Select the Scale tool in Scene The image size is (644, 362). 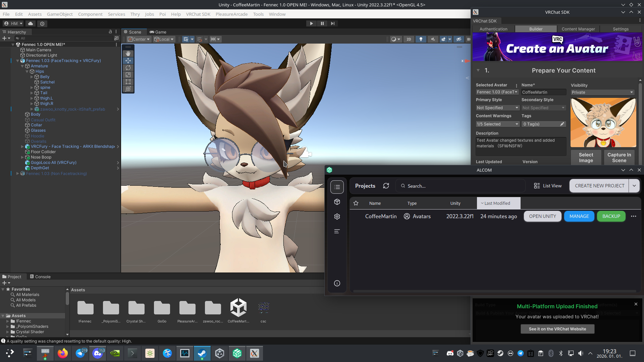click(128, 75)
